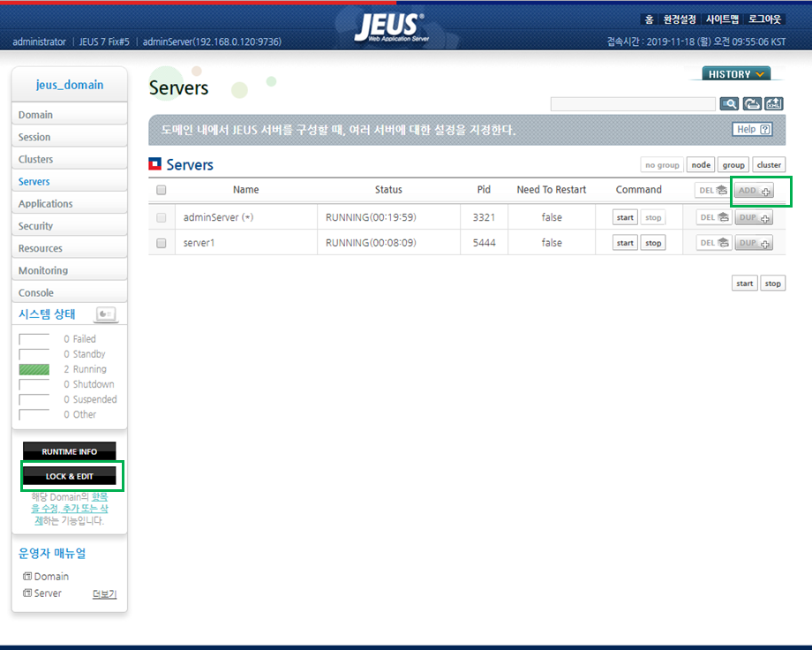Open Monitoring in the side menu

tap(70, 270)
